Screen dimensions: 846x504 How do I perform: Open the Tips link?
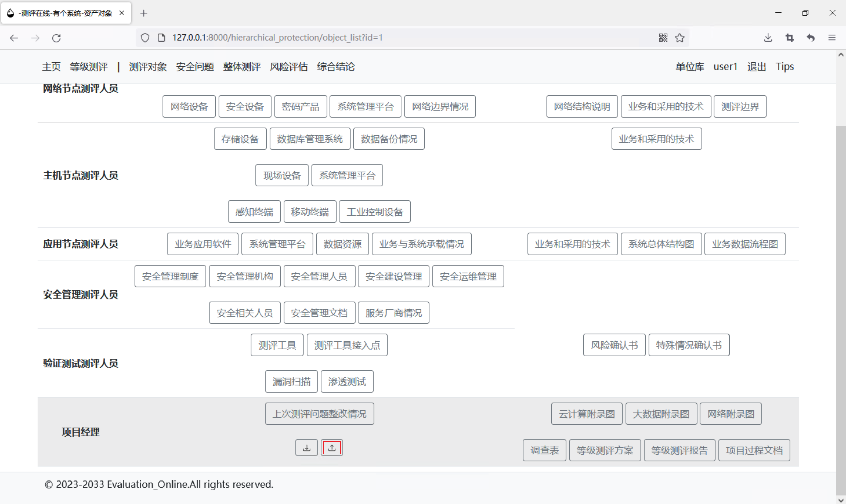point(785,66)
